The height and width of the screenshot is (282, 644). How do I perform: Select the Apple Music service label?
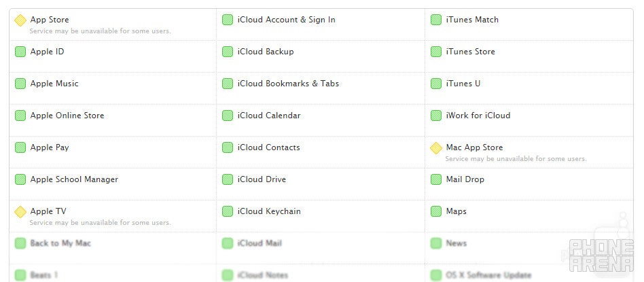pos(54,84)
